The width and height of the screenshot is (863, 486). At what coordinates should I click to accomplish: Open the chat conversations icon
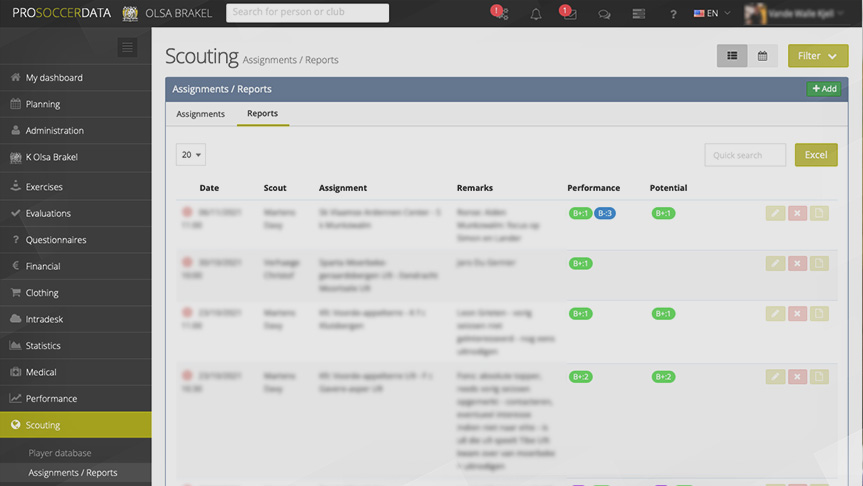(x=604, y=14)
